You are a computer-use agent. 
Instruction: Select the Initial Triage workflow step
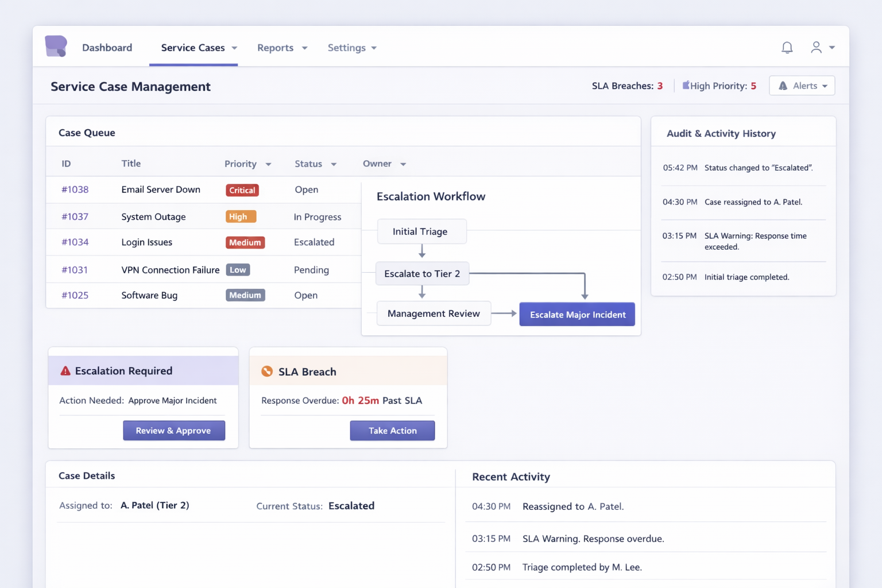[421, 231]
